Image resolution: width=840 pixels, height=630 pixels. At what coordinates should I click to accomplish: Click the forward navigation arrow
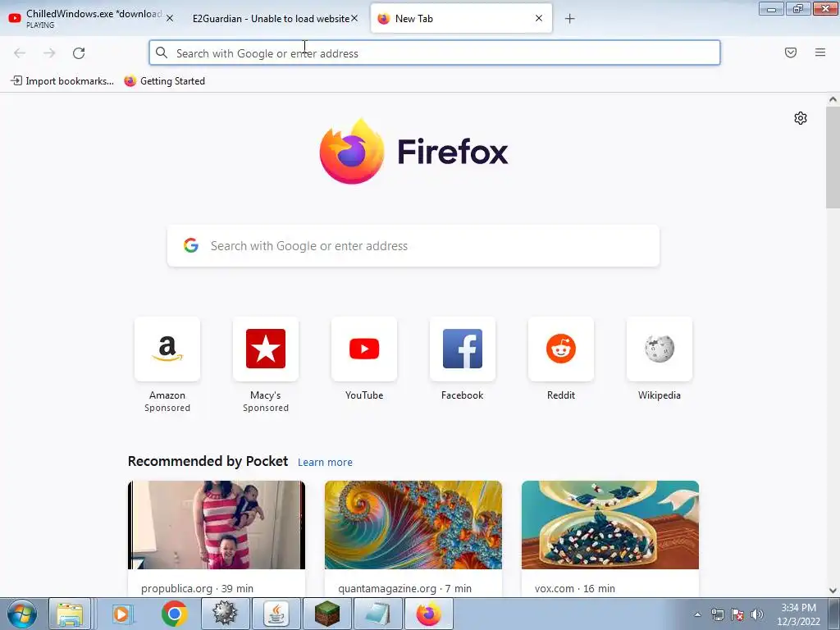[x=49, y=53]
